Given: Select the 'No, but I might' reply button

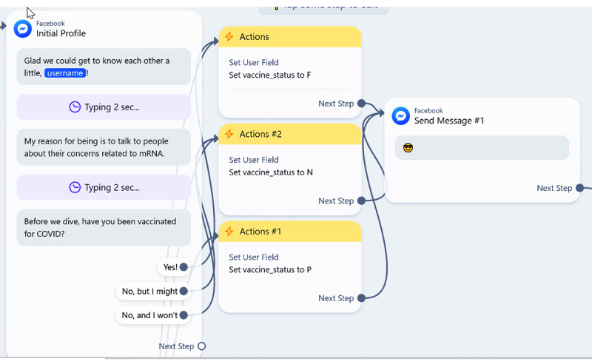Looking at the screenshot, I should coord(153,291).
